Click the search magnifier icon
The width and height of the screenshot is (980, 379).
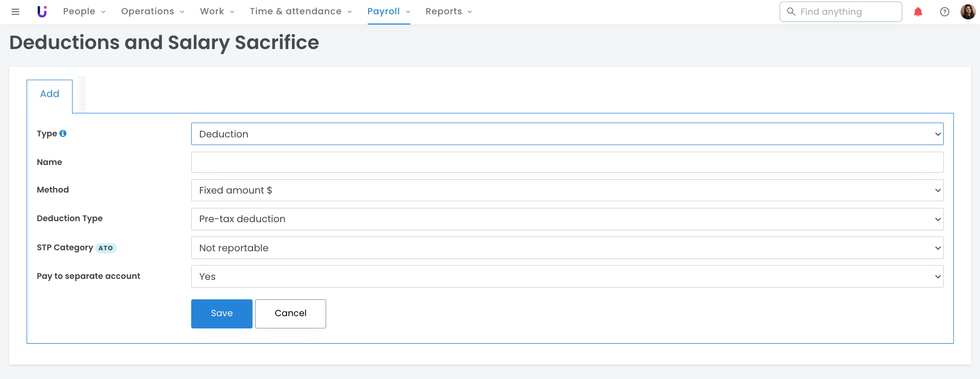click(x=790, y=12)
